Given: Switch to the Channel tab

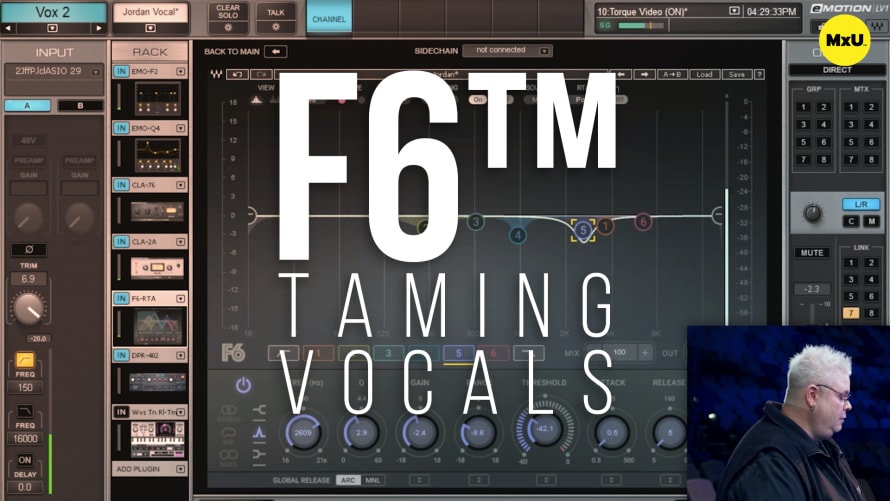Looking at the screenshot, I should [x=329, y=18].
